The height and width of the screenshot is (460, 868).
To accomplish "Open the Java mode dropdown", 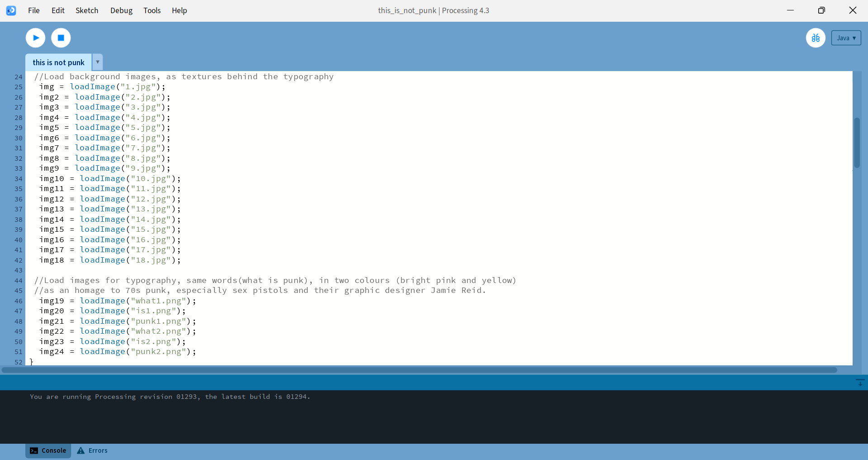I will point(846,38).
